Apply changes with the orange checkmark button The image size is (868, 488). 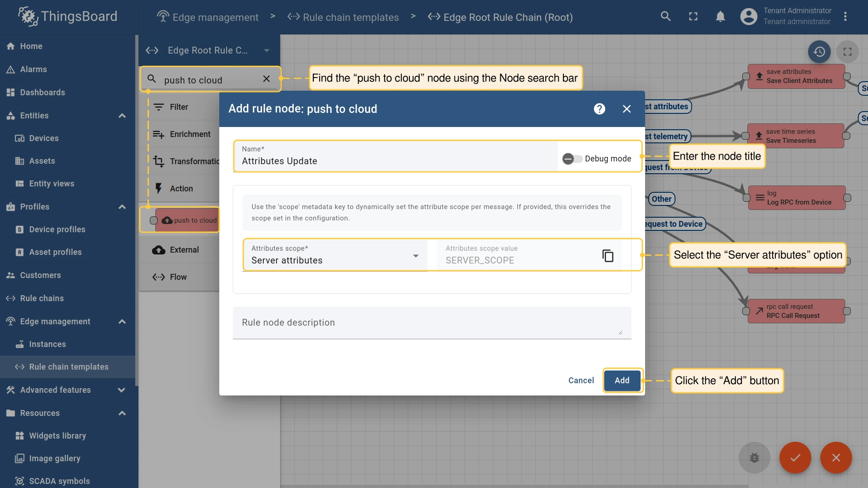795,458
